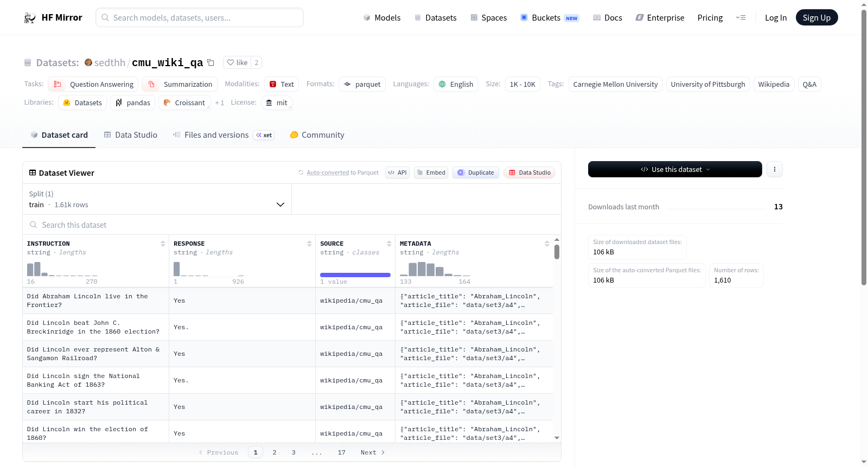
Task: Click the three-dot dataset options icon
Action: 775,169
